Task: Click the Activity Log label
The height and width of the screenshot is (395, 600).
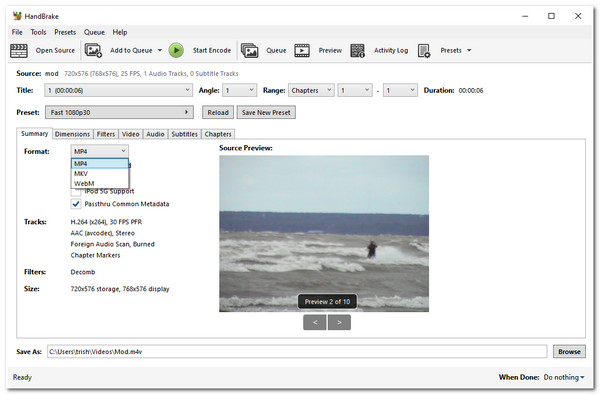Action: 391,51
